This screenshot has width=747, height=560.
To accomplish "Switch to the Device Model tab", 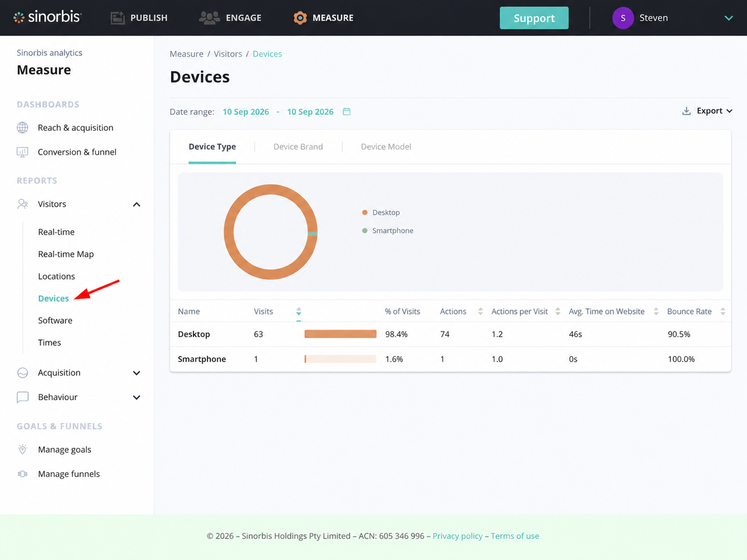I will pyautogui.click(x=386, y=147).
